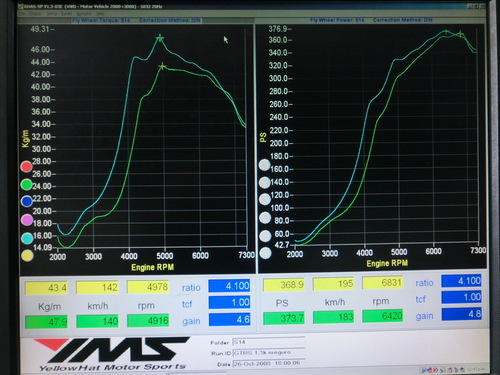Select the power tcf field showing 1.00
The width and height of the screenshot is (500, 375).
tap(462, 297)
